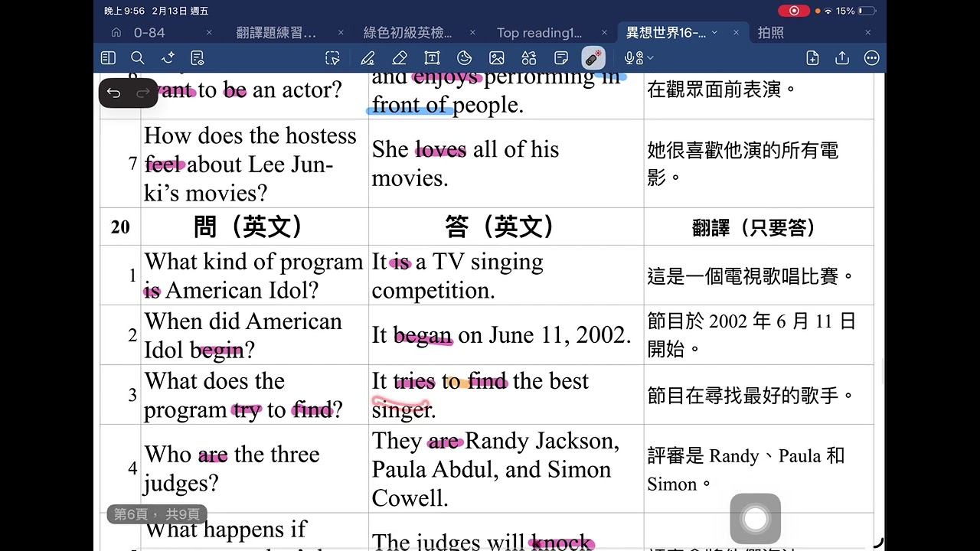Click 'What kind of program is American Idol?'
Viewport: 980px width, 551px height.
253,275
